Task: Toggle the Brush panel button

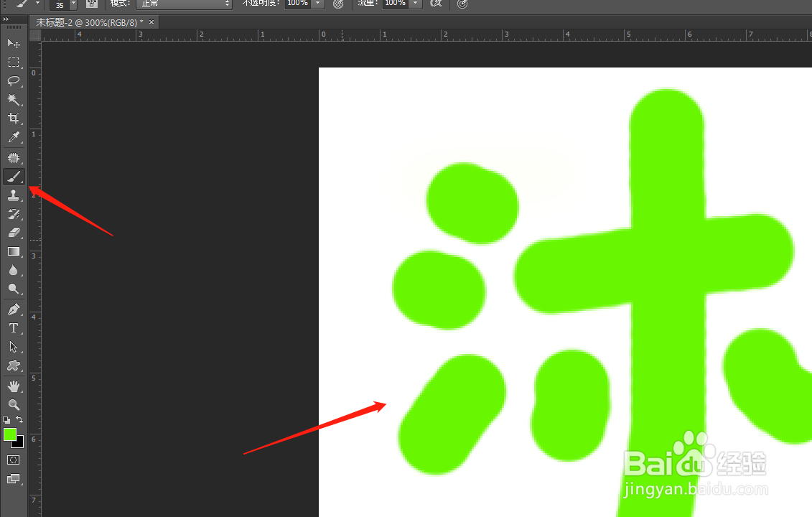Action: (92, 4)
